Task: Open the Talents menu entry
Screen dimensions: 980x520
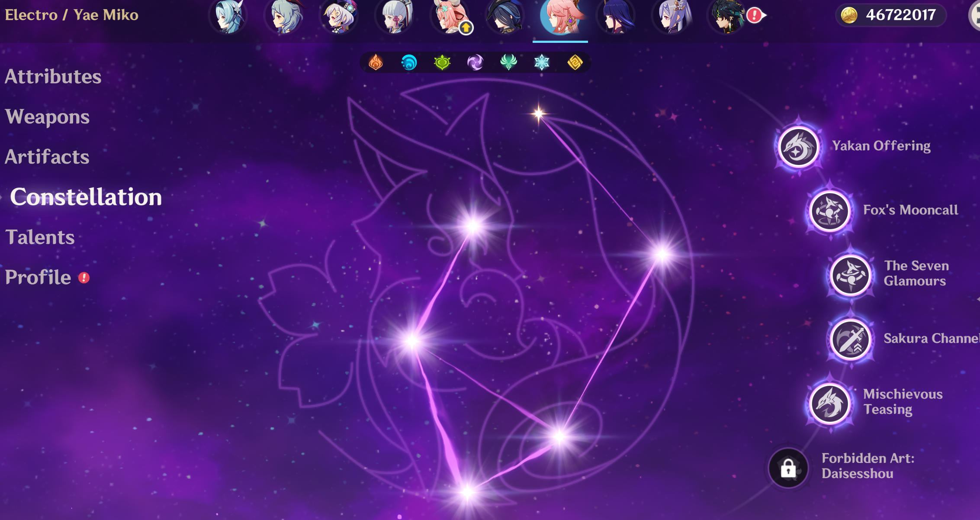Action: click(40, 237)
